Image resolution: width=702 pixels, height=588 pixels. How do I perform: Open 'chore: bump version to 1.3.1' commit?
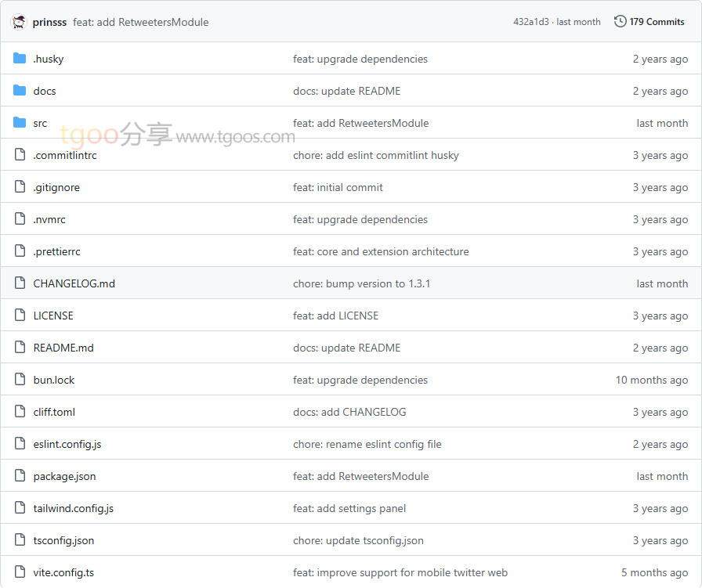tap(361, 283)
